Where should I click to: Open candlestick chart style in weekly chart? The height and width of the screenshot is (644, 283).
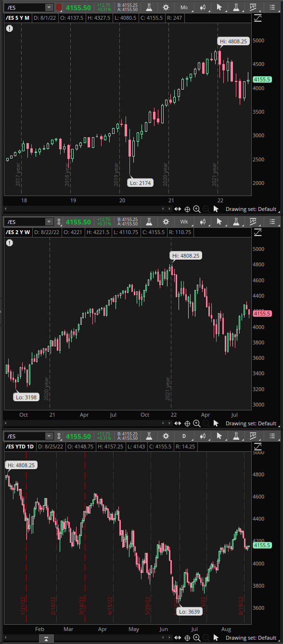tap(203, 222)
